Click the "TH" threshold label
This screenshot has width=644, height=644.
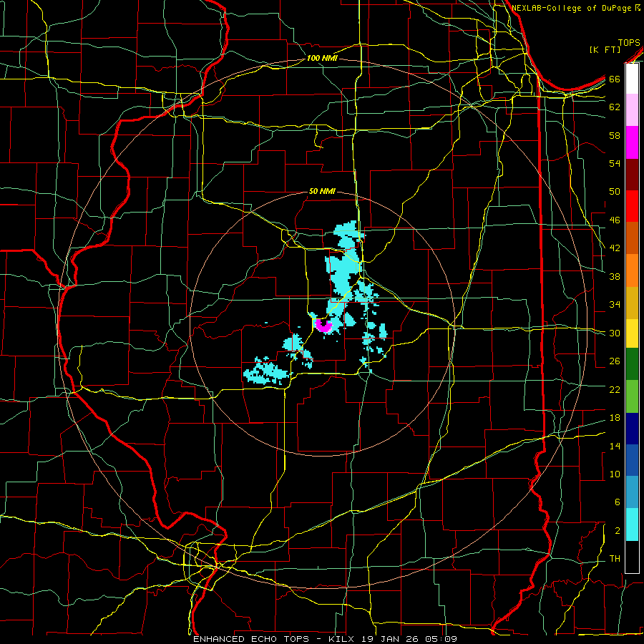[x=615, y=559]
